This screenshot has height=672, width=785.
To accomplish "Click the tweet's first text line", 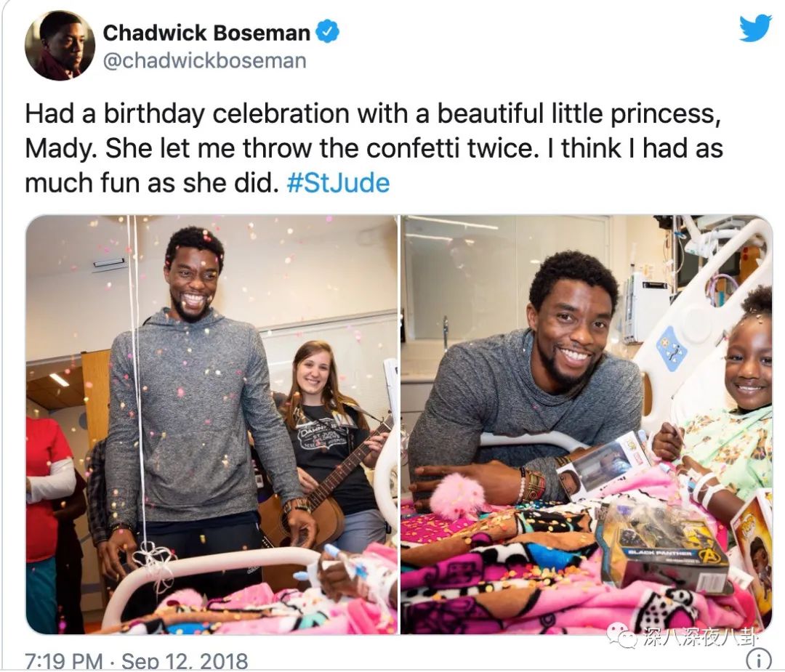I will coord(373,113).
